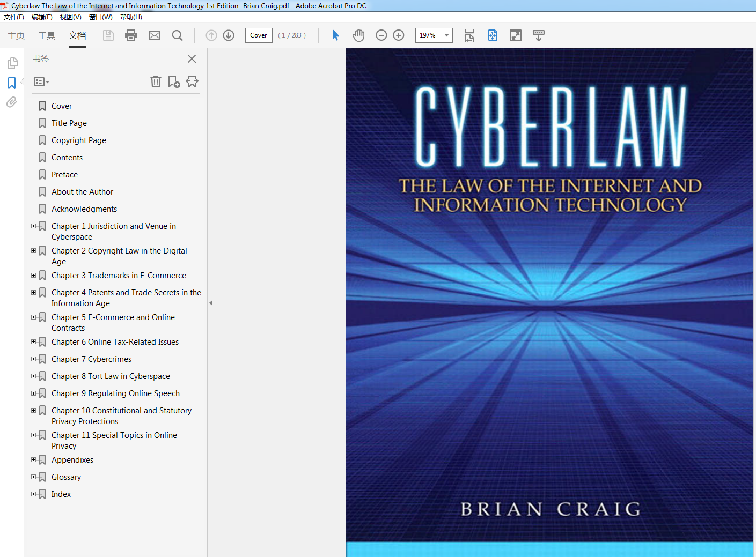This screenshot has height=557, width=756.
Task: Jump to Preface bookmark
Action: [x=64, y=175]
